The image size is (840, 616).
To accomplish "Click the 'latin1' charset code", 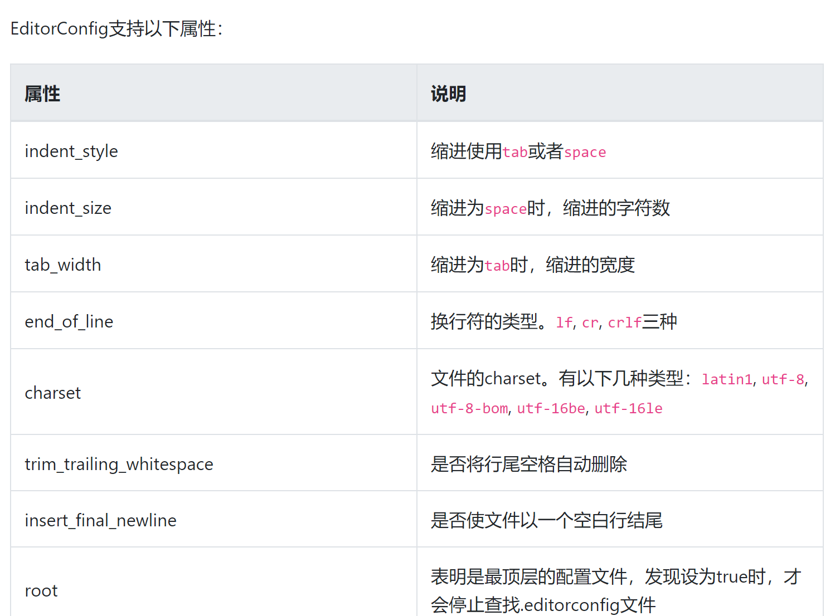I will (727, 380).
